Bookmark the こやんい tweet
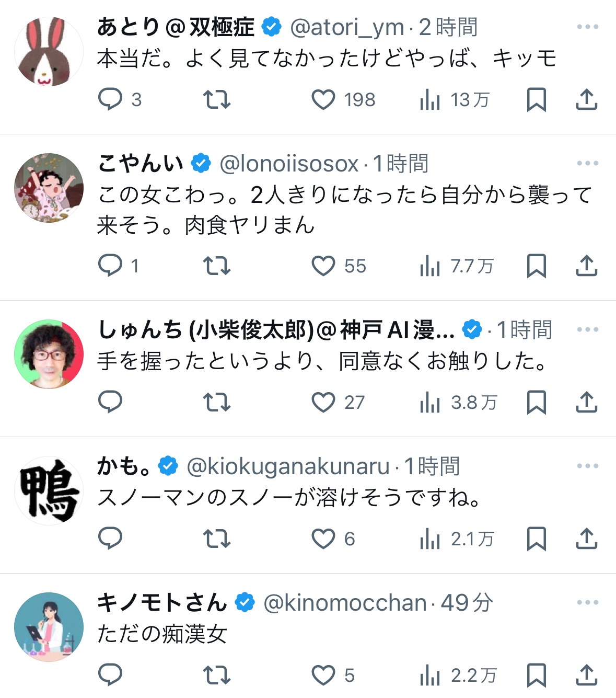Screen dimensions: 616x698 pos(536,266)
